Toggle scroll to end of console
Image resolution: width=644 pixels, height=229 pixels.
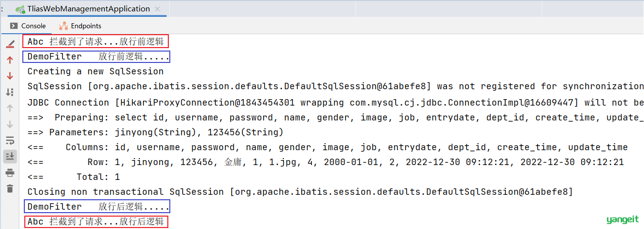[10, 156]
